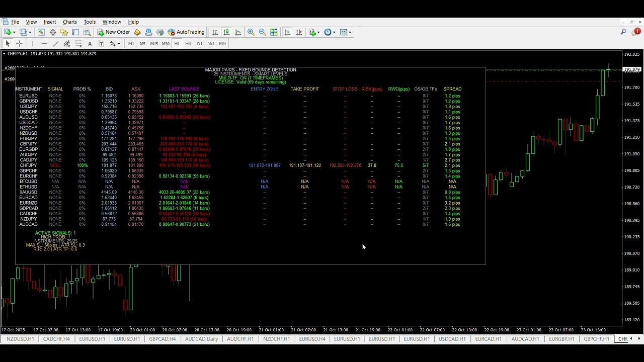Zoom in on the chart
Viewport: 644px width, 362px height.
click(x=251, y=32)
